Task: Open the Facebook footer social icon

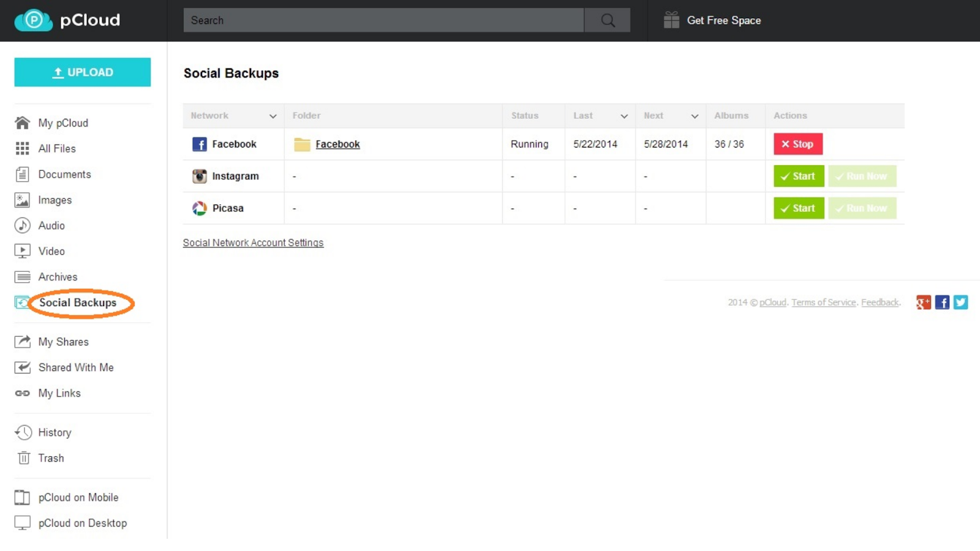Action: pyautogui.click(x=942, y=302)
